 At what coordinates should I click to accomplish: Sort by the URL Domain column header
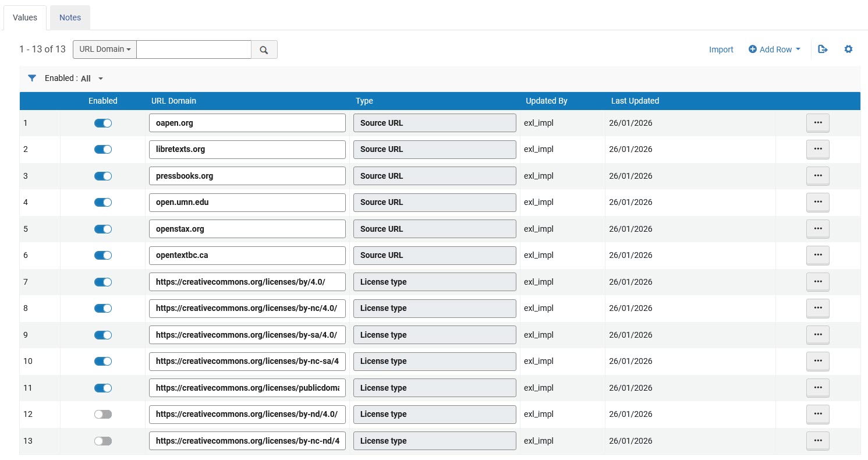click(173, 101)
